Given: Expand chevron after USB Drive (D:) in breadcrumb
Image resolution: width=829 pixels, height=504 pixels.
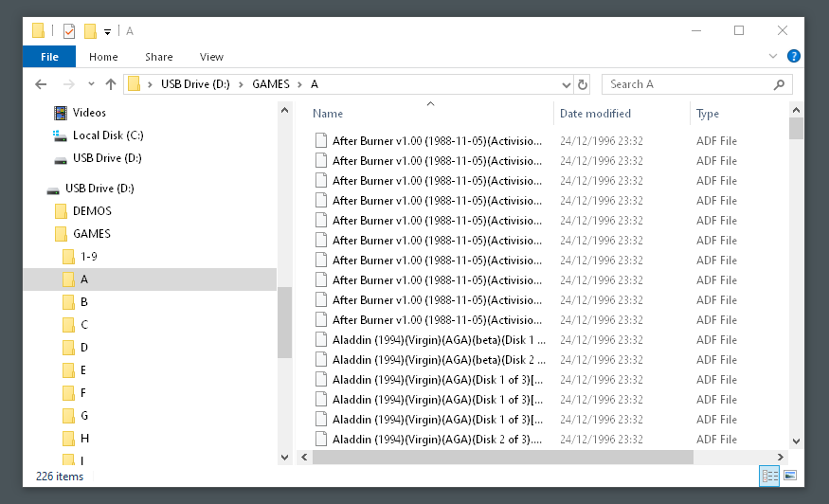Looking at the screenshot, I should coord(241,84).
